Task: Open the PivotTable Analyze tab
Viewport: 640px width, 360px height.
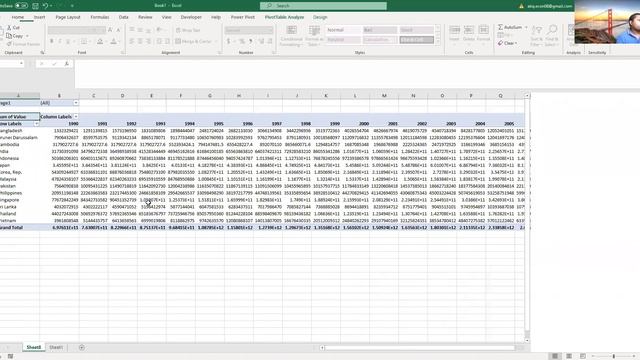Action: pos(284,17)
